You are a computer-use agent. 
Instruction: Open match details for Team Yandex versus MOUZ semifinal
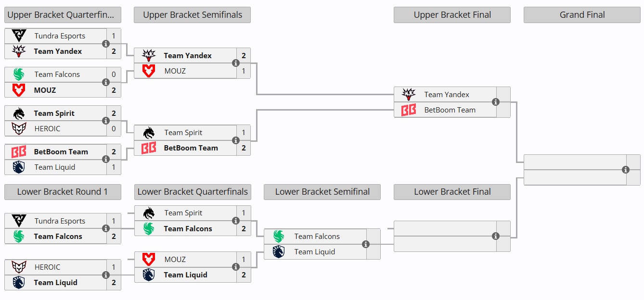pos(235,63)
